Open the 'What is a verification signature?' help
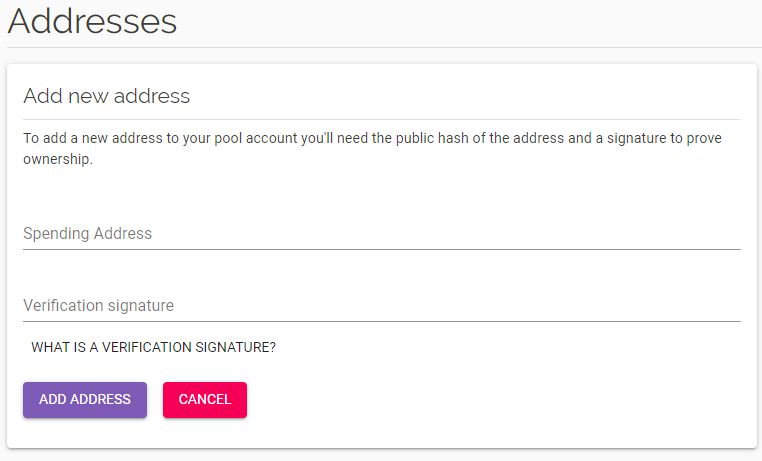 pyautogui.click(x=153, y=347)
